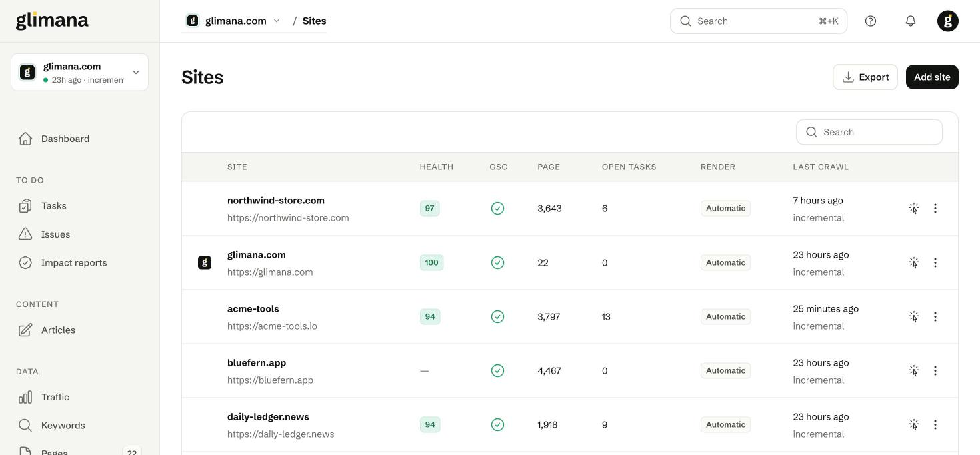Click the Keywords magnifier icon
This screenshot has width=980, height=455.
[x=25, y=426]
